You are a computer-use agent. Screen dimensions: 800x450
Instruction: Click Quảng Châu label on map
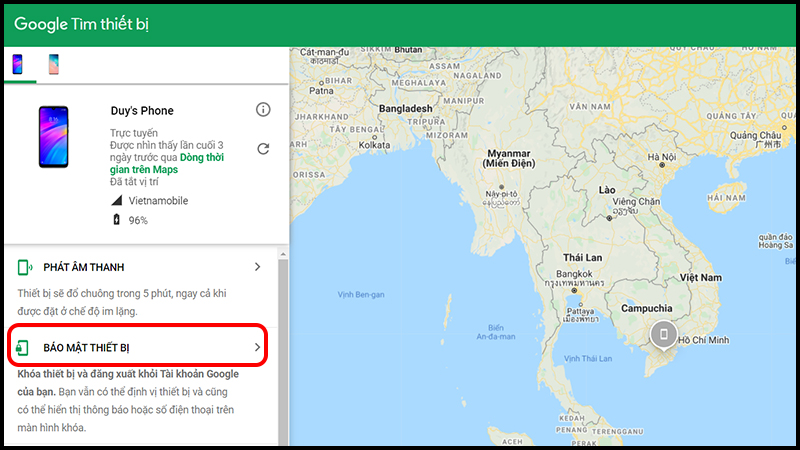point(755,135)
